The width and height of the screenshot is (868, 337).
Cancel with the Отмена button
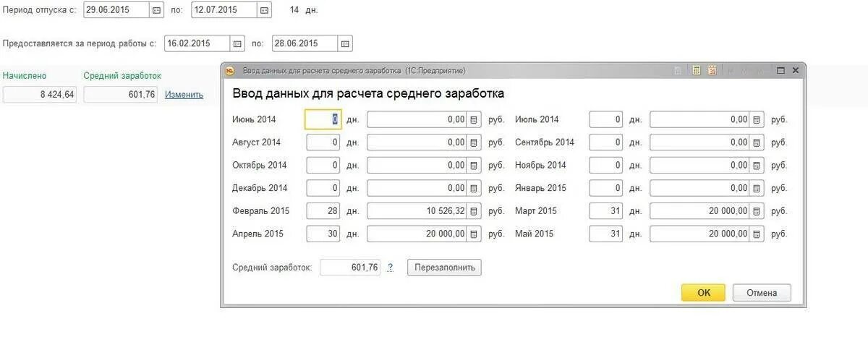(762, 293)
